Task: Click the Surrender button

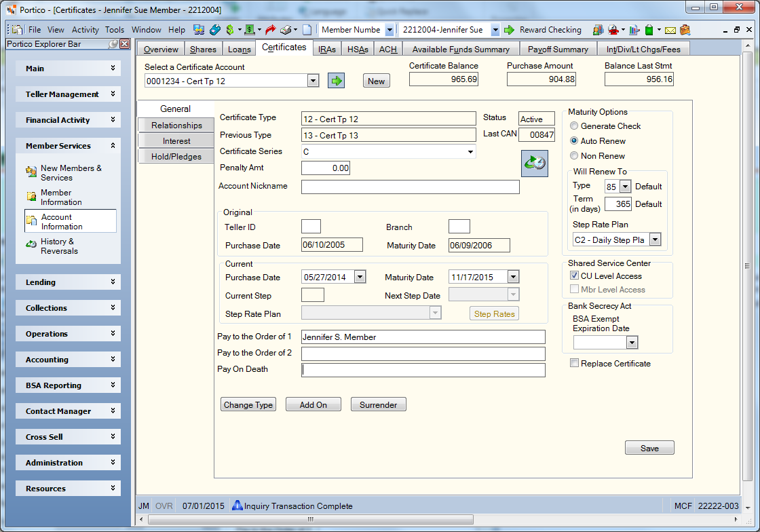Action: 378,404
